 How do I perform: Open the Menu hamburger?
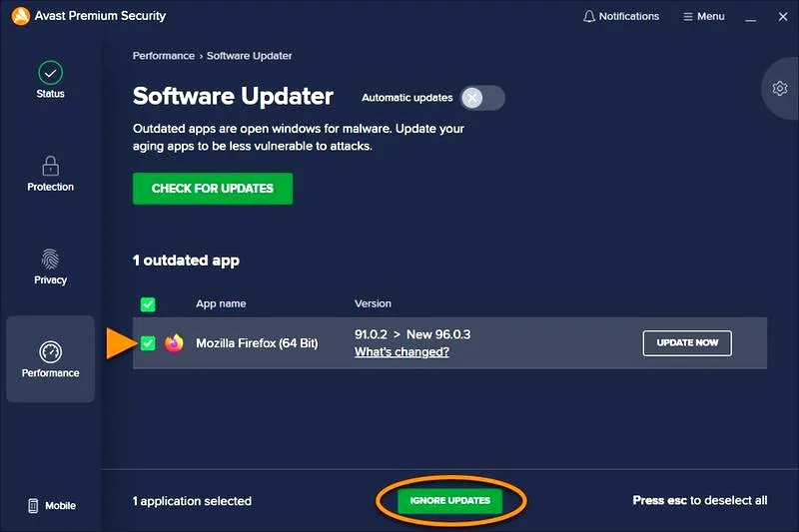pyautogui.click(x=704, y=16)
